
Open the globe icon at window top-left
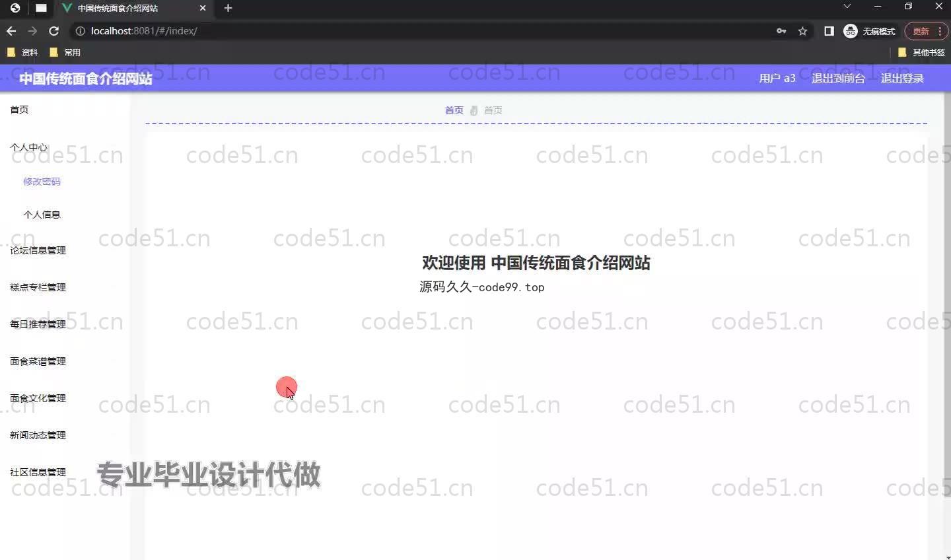click(15, 8)
